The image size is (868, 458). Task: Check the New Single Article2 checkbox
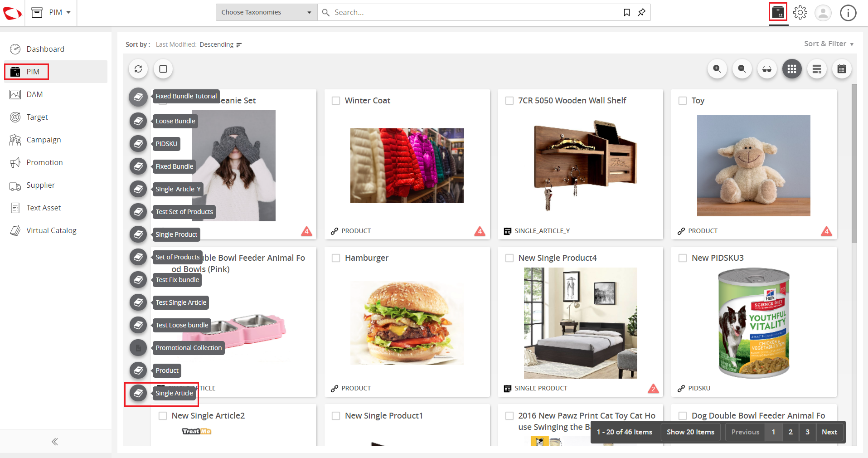163,416
